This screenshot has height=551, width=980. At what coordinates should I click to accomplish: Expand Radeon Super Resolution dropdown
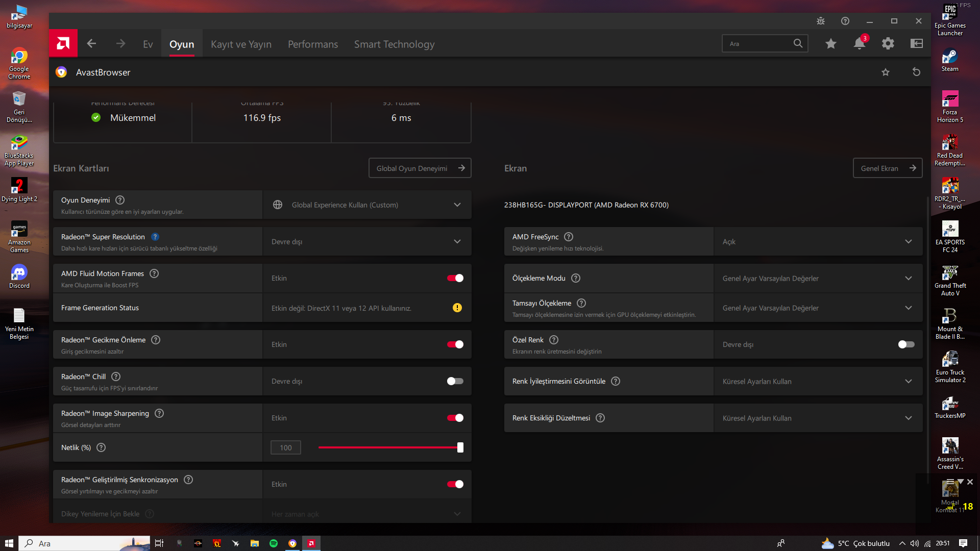457,241
